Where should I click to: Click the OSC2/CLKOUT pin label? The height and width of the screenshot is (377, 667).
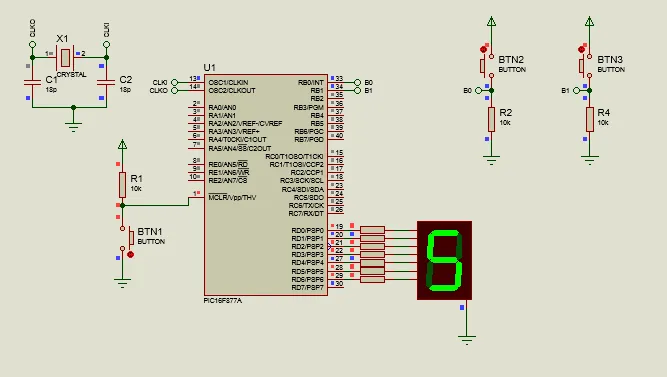(x=232, y=91)
